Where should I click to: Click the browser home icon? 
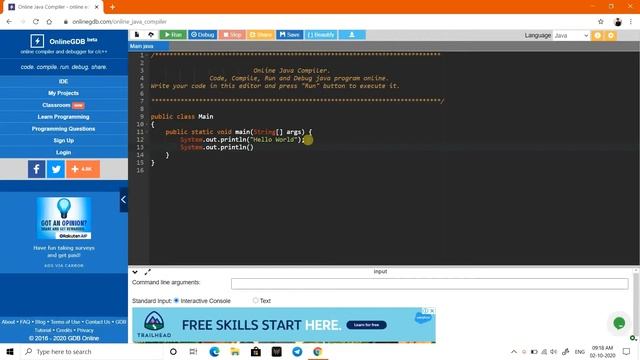[x=49, y=22]
